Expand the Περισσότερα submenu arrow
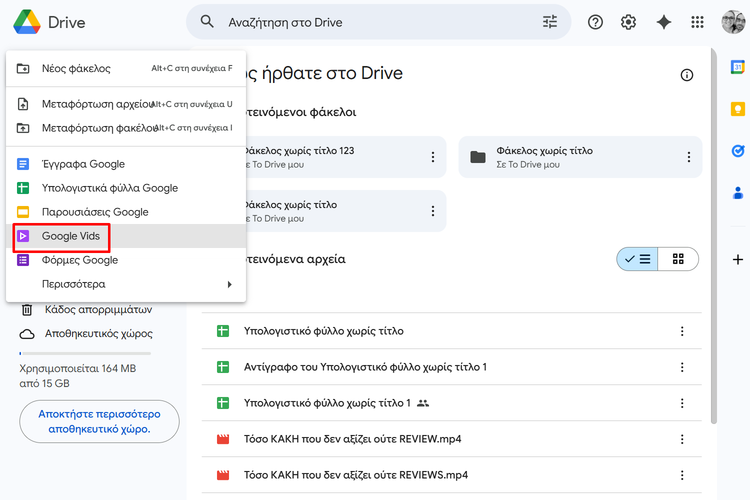Image resolution: width=750 pixels, height=500 pixels. 229,284
